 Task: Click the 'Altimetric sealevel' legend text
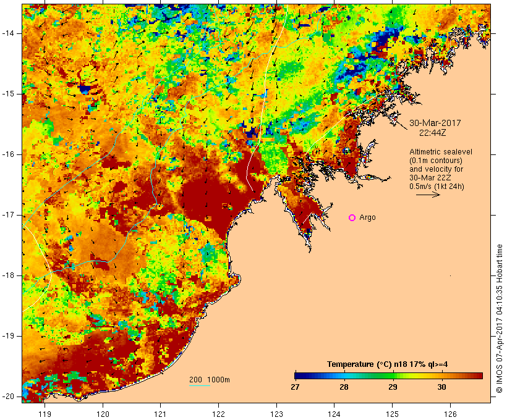point(441,152)
